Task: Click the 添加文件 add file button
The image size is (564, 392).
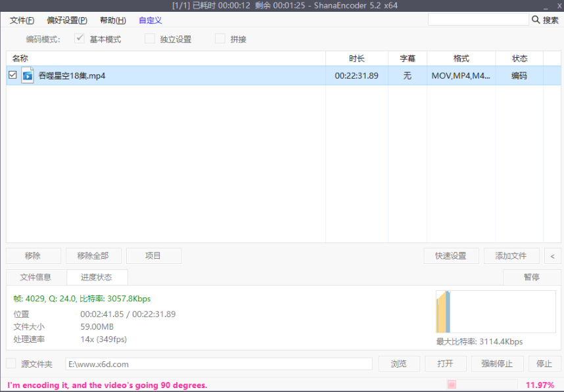Action: 511,256
